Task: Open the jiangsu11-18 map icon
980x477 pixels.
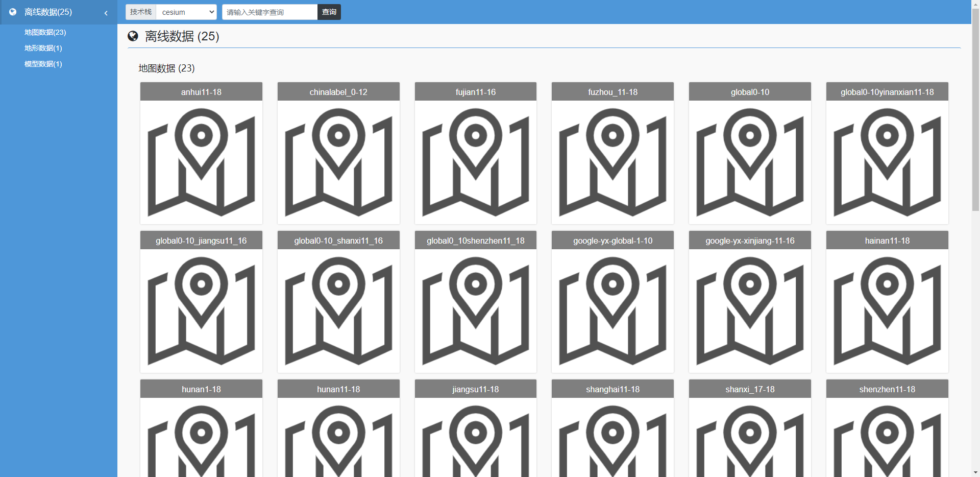Action: [476, 441]
